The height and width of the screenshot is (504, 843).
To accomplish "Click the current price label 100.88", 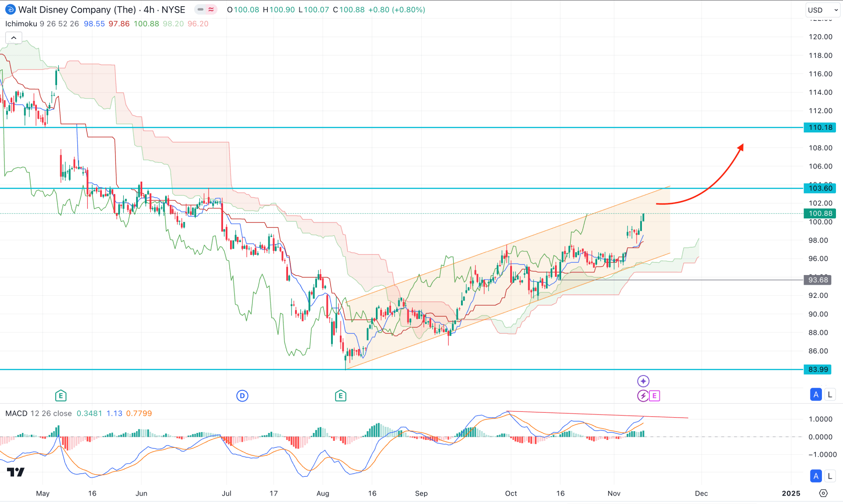I will pos(820,213).
